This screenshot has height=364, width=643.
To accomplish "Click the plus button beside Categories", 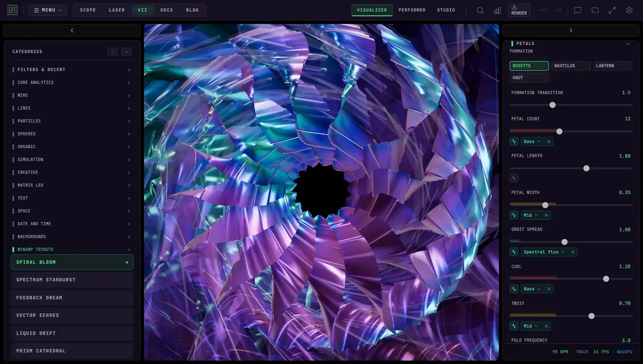I will [x=126, y=52].
